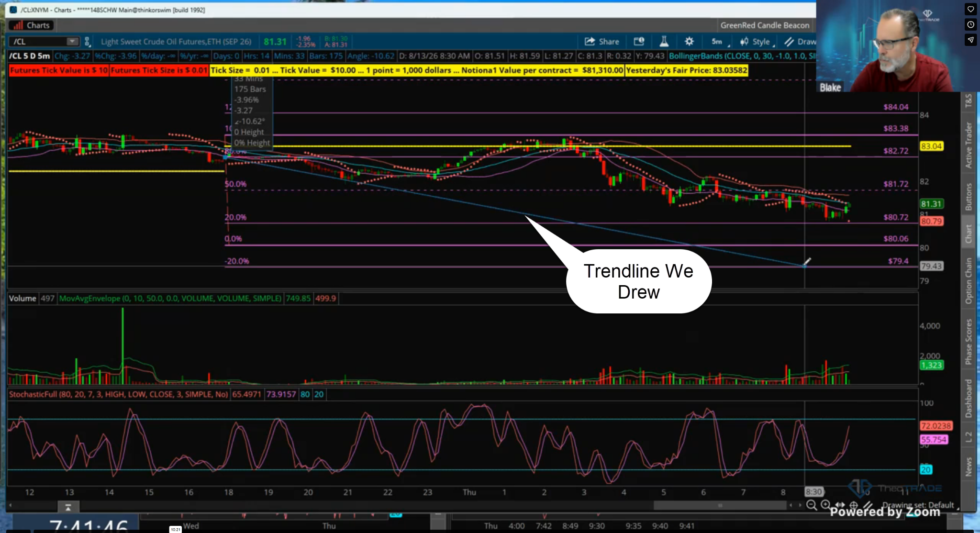This screenshot has width=980, height=533.
Task: Click the 83.04 yellow price label
Action: [931, 146]
